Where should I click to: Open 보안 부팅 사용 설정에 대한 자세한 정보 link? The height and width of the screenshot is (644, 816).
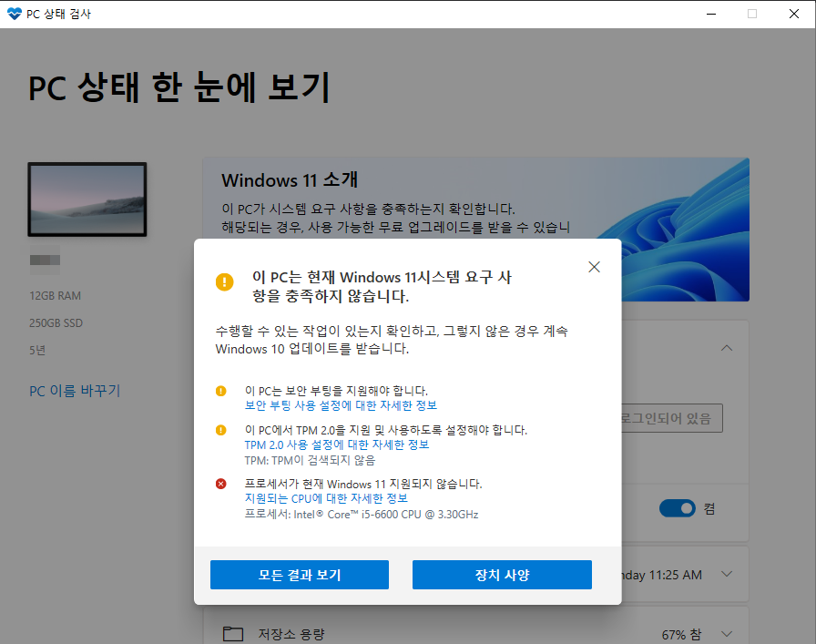pyautogui.click(x=341, y=405)
